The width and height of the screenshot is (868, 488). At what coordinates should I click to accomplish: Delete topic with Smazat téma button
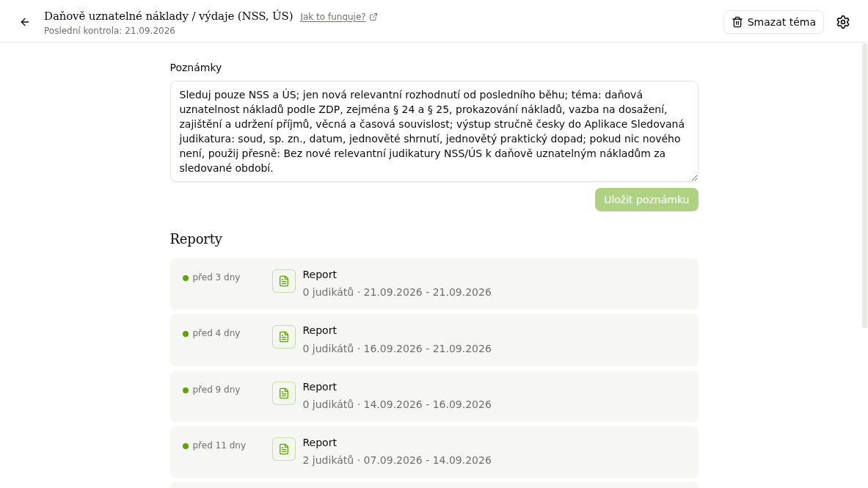point(773,22)
